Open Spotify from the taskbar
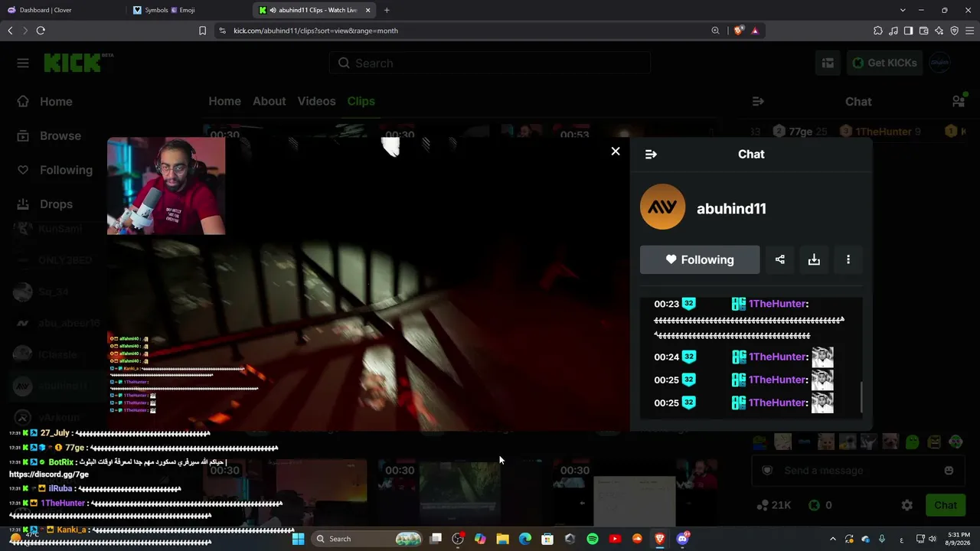The image size is (980, 551). coord(593,539)
